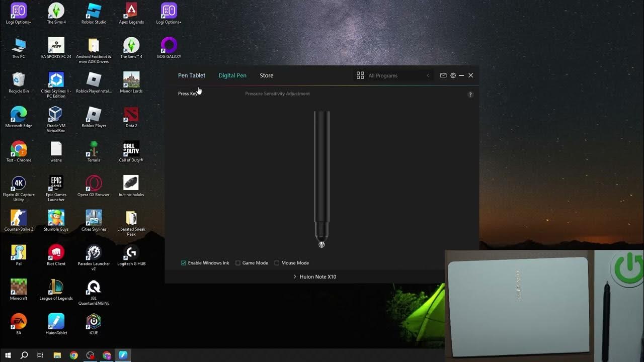Expand the Huion Note X10 device selector

[315, 277]
